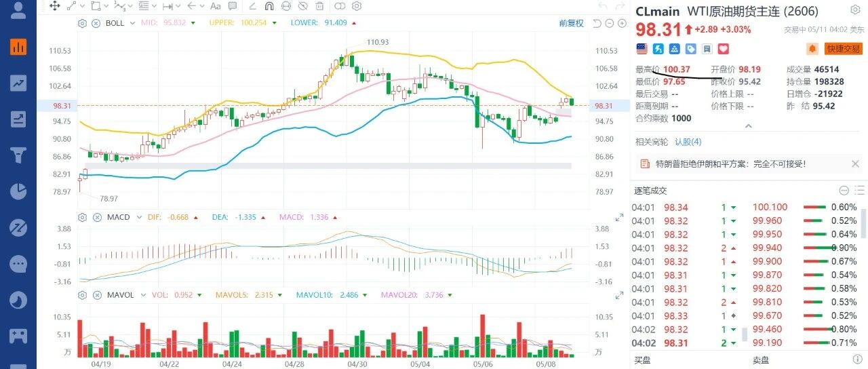Remove the BOLL indicator with X icon
Viewport: 868px width, 369px height.
click(96, 23)
